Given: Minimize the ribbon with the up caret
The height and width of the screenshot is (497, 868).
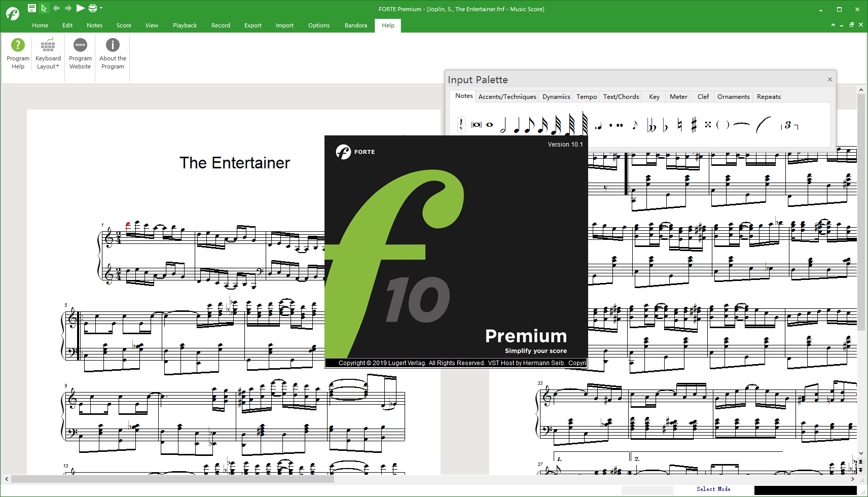Looking at the screenshot, I should coord(833,25).
